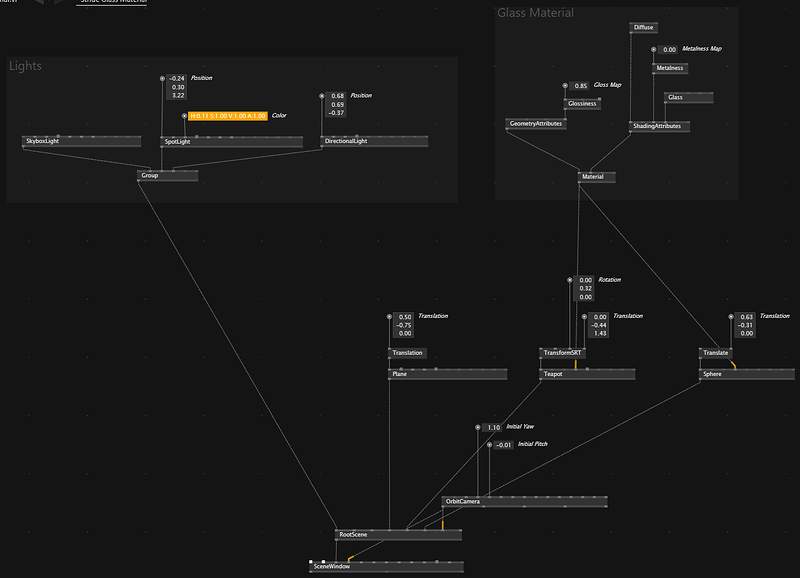Click the Initial Yaw label
The width and height of the screenshot is (800, 578).
pyautogui.click(x=520, y=427)
